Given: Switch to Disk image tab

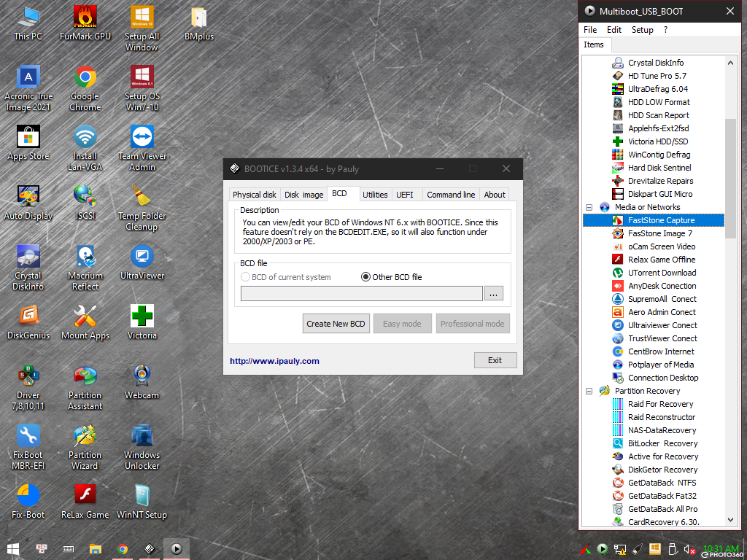Looking at the screenshot, I should click(x=304, y=194).
